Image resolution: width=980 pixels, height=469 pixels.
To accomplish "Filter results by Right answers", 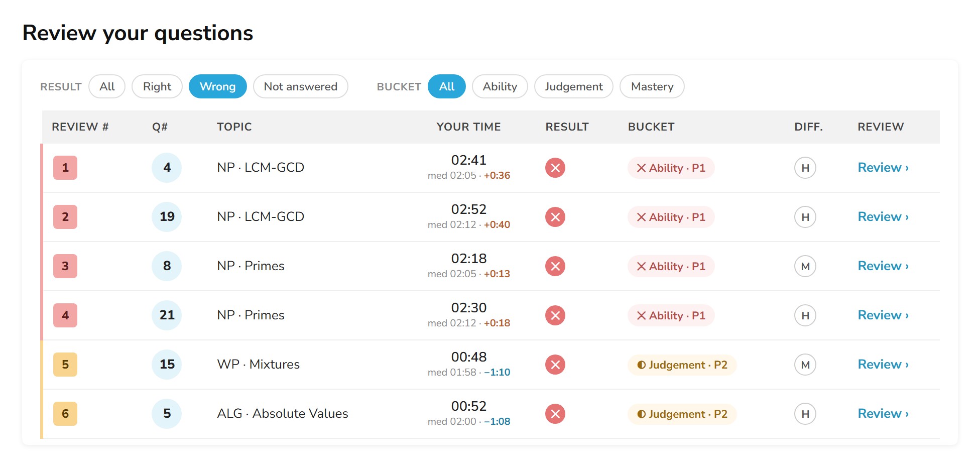I will [x=157, y=86].
